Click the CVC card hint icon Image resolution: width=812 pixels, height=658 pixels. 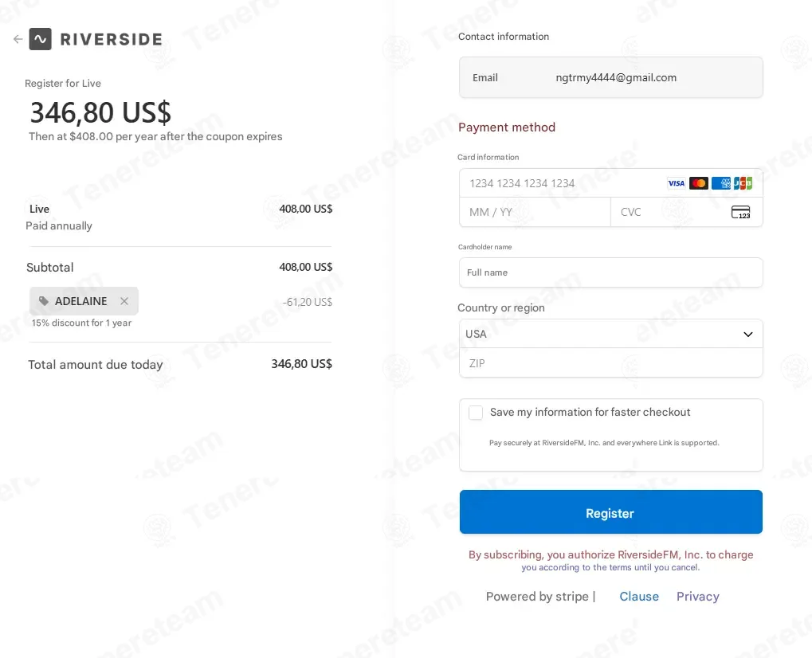point(740,213)
